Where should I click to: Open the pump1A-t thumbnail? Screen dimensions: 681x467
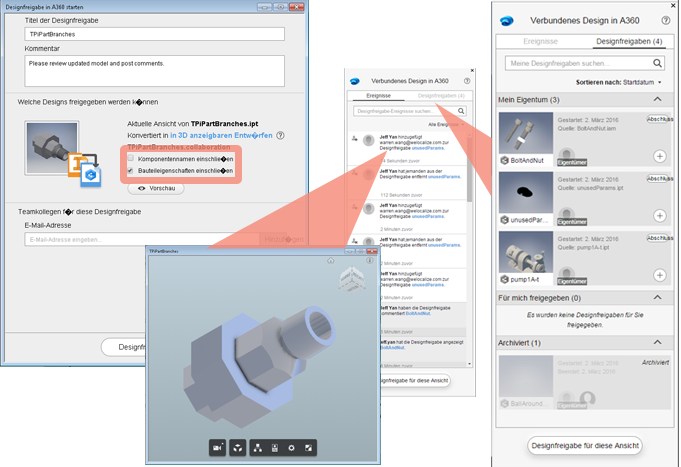coord(526,252)
